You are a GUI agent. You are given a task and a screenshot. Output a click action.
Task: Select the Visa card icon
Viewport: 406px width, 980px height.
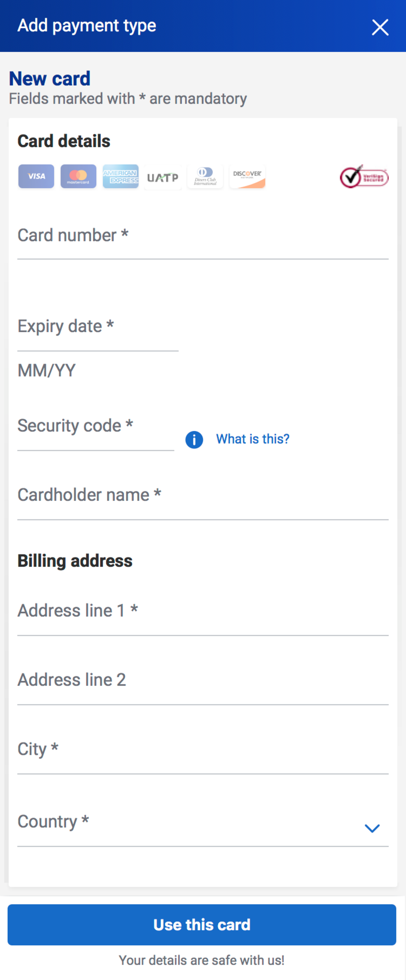[x=35, y=176]
